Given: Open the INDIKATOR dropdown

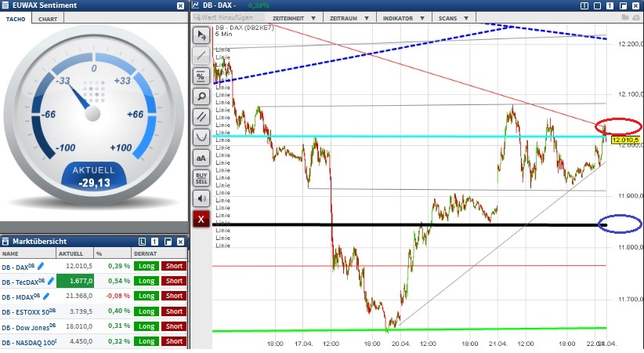Looking at the screenshot, I should click(x=403, y=18).
